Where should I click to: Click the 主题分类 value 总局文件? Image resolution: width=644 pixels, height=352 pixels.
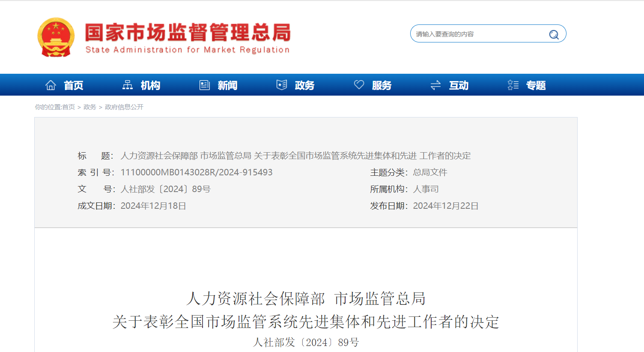[430, 172]
